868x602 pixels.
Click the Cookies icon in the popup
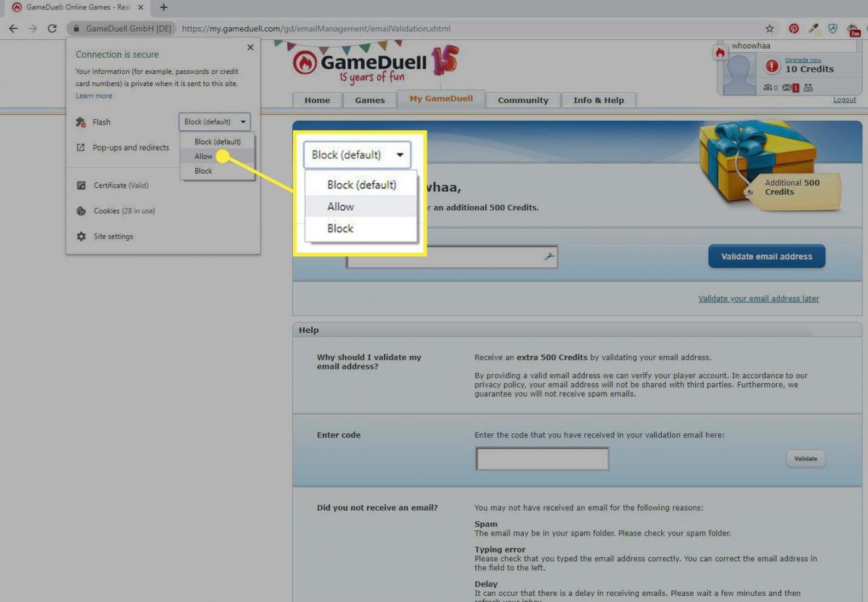(x=81, y=211)
